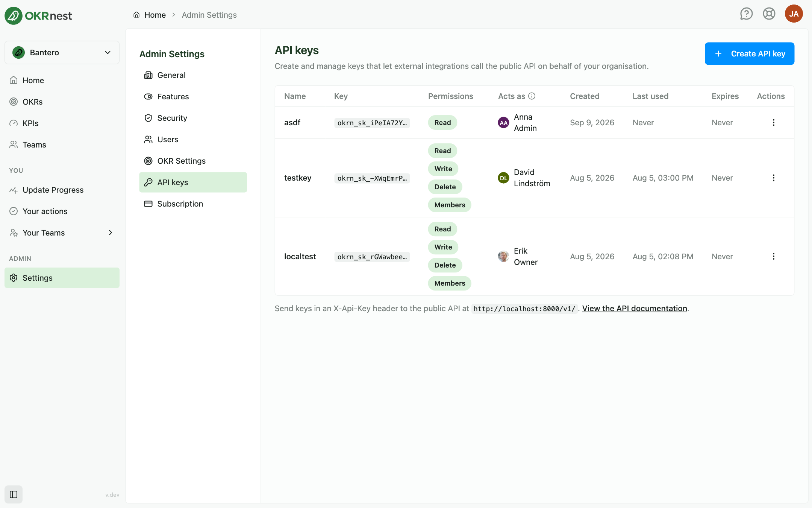Click Sep 9, 2026 created date
Image resolution: width=812 pixels, height=508 pixels.
tap(592, 122)
